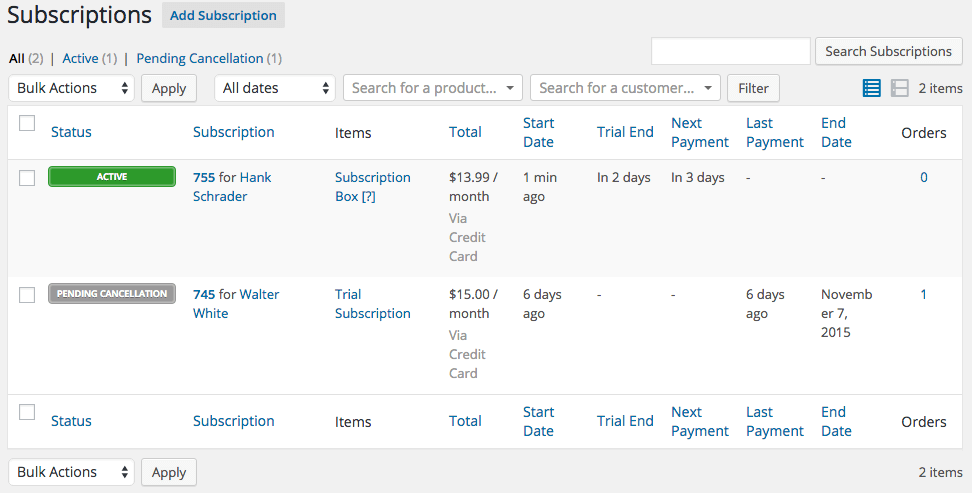
Task: Sort by Last Payment in table header
Action: pyautogui.click(x=775, y=132)
